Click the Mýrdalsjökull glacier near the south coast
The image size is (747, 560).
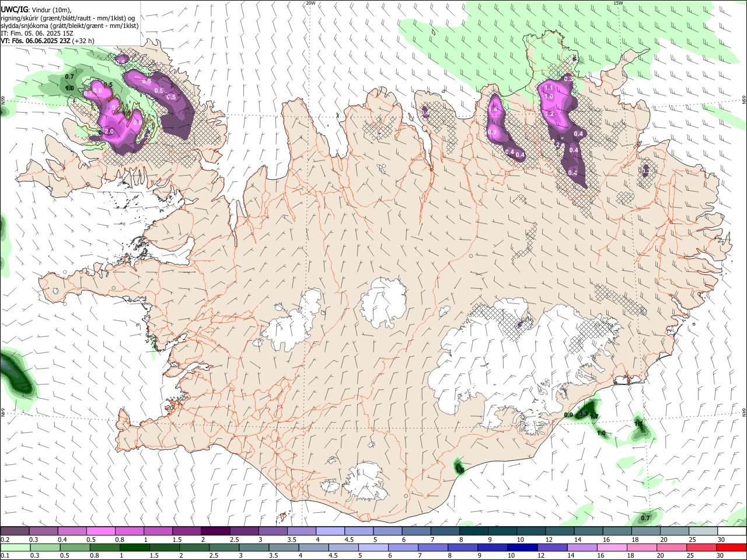tap(366, 482)
